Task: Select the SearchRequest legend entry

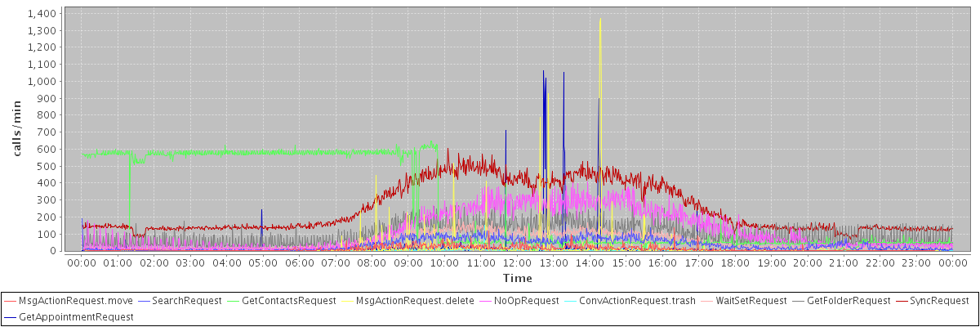Action: click(187, 301)
